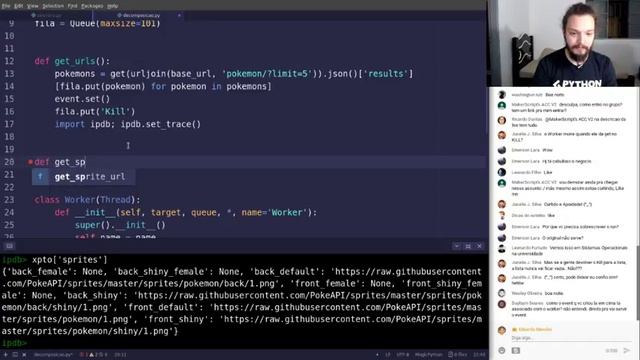Viewport: 640px width, 360px height.
Task: Toggle terminal view icon in status bar
Action: pyautogui.click(x=15, y=355)
